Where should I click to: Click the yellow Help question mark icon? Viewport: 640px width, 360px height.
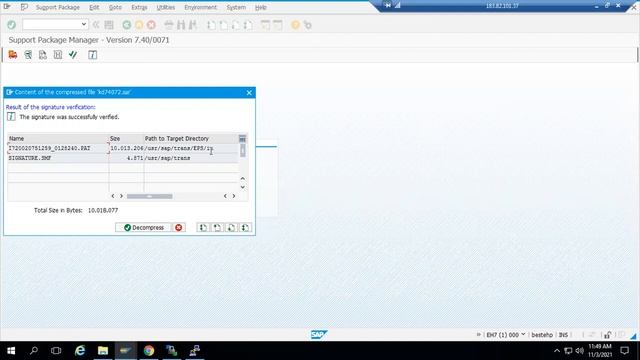pos(296,25)
